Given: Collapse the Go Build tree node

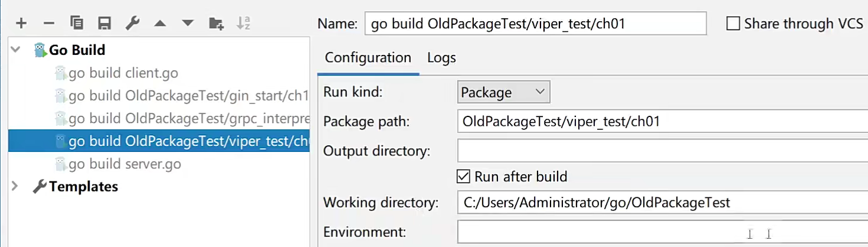Looking at the screenshot, I should click(x=15, y=50).
